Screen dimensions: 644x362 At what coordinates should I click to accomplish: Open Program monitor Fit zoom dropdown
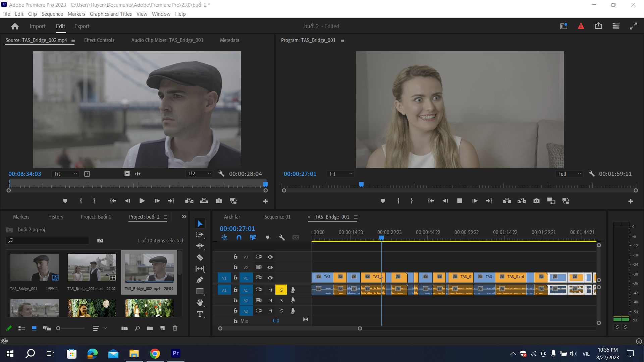point(341,174)
